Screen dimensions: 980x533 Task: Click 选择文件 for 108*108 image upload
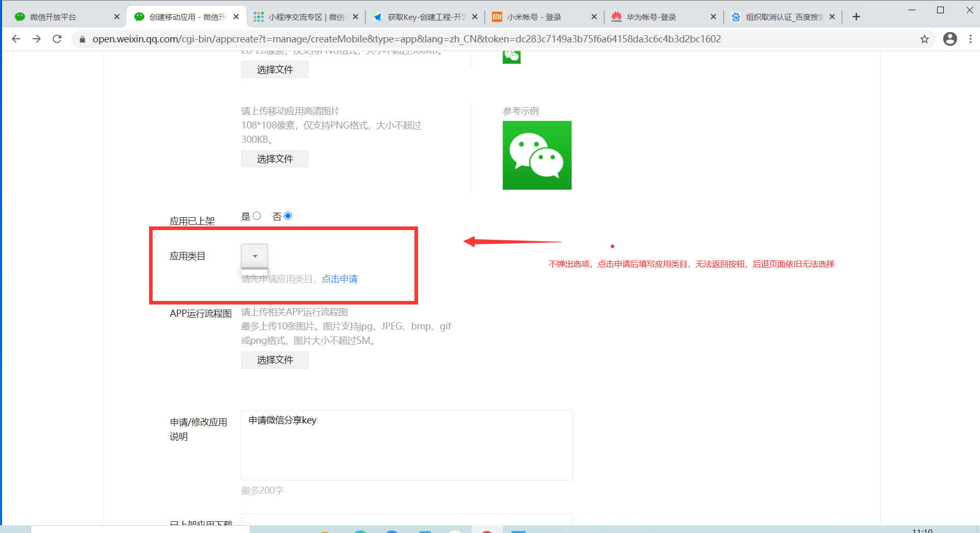(x=275, y=159)
